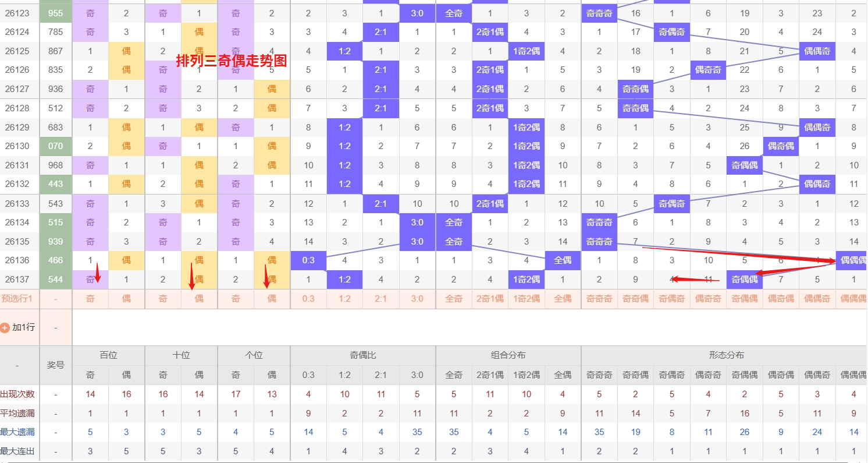
Task: Click the 百位 column group header
Action: pyautogui.click(x=108, y=355)
